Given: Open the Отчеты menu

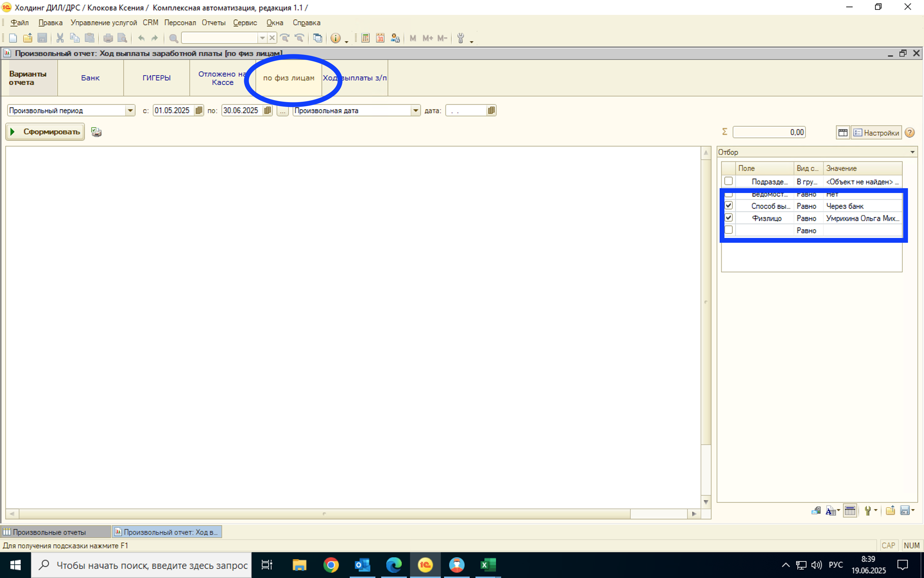Looking at the screenshot, I should pos(213,22).
